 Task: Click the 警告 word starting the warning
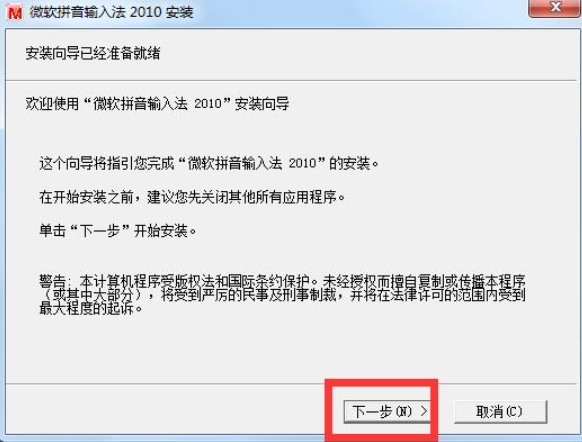point(52,281)
